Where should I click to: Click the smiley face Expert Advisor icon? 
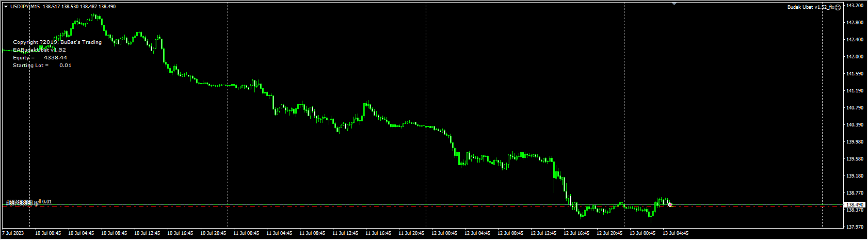click(x=838, y=7)
